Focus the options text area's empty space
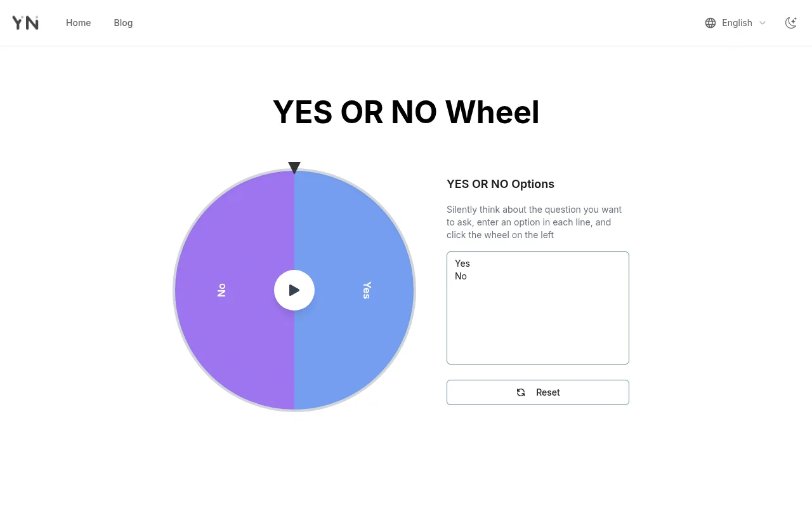Image resolution: width=812 pixels, height=508 pixels. [538, 324]
